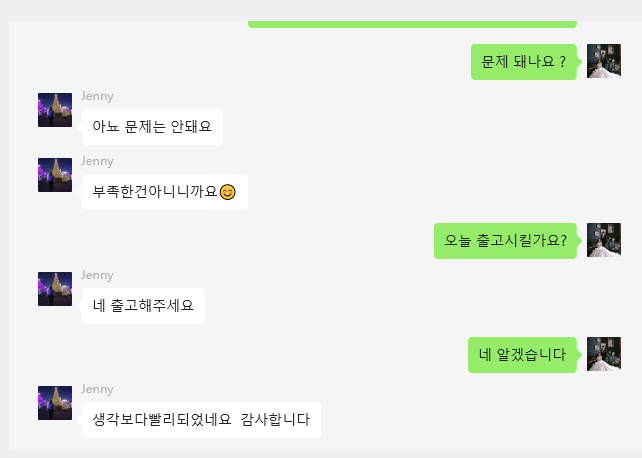The width and height of the screenshot is (642, 458).
Task: Click the Jenny name above "생각보다빨리되었네요" message
Action: 97,389
